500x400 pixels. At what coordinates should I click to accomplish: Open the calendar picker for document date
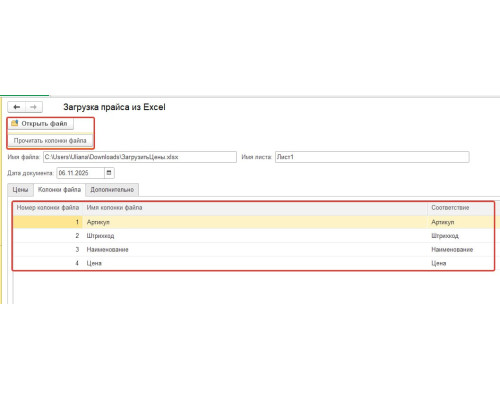click(109, 173)
